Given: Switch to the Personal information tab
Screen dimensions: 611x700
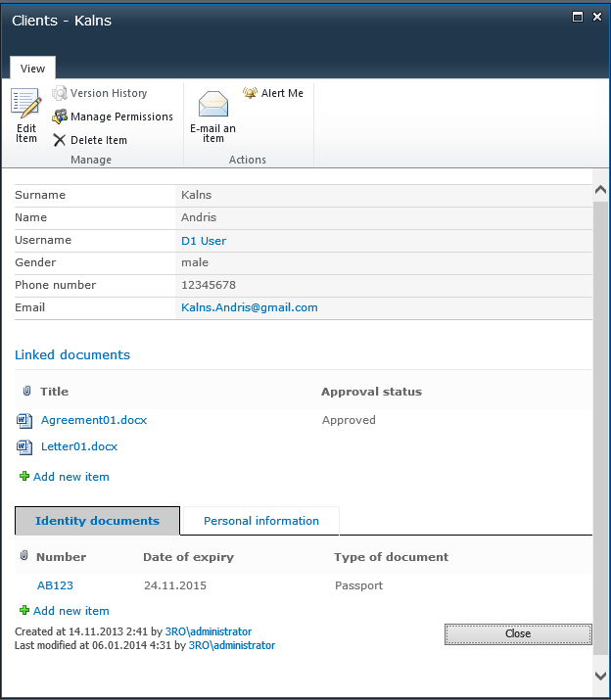Looking at the screenshot, I should tap(260, 521).
